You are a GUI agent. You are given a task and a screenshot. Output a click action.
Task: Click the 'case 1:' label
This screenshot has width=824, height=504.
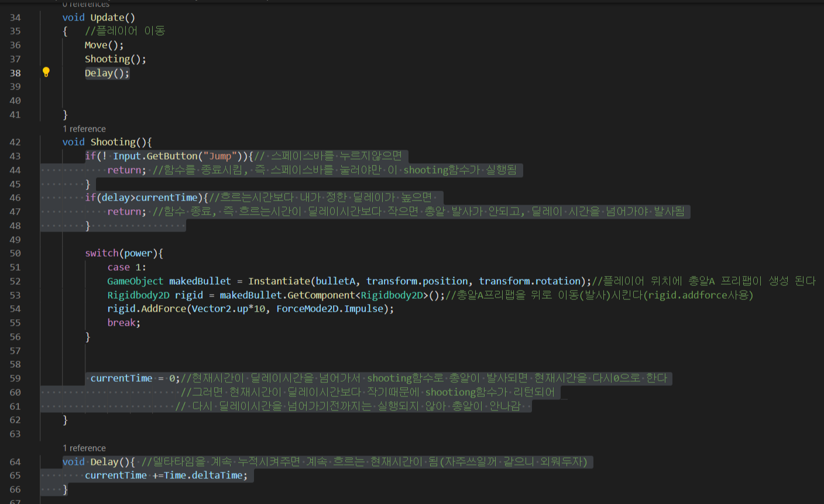127,267
